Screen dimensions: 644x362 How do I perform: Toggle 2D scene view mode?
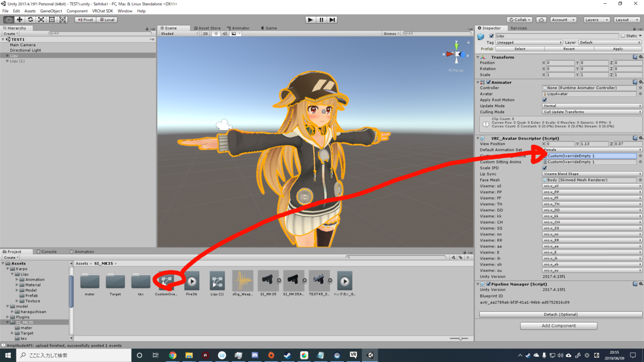(206, 34)
